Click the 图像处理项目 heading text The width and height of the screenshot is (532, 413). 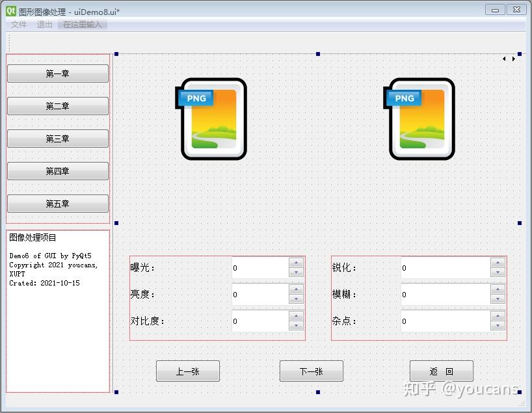coord(33,237)
